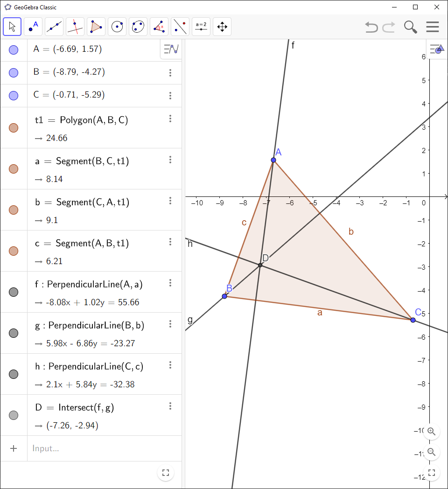This screenshot has height=489, width=448.
Task: Click the polygon area value 24.66
Action: [57, 138]
